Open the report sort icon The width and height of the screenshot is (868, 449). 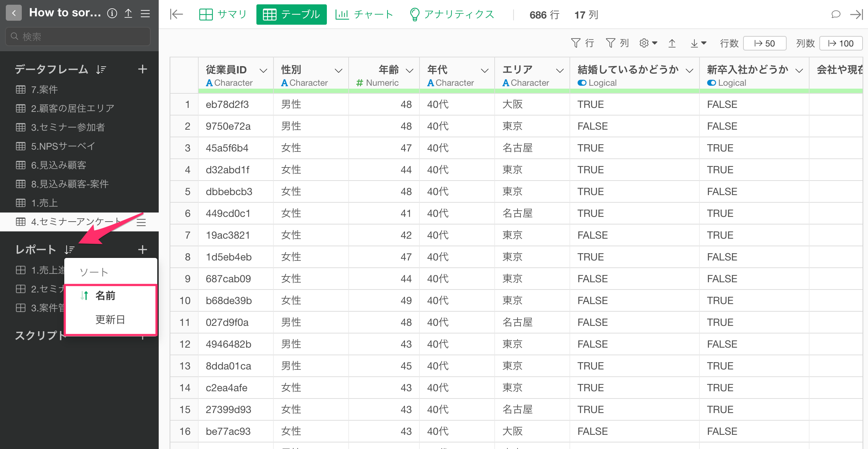pyautogui.click(x=69, y=250)
